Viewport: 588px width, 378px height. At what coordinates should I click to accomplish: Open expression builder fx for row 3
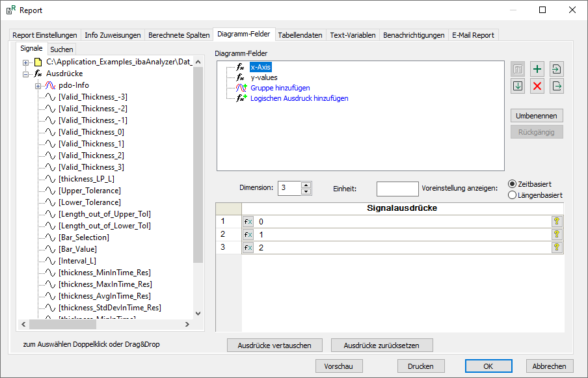[248, 247]
